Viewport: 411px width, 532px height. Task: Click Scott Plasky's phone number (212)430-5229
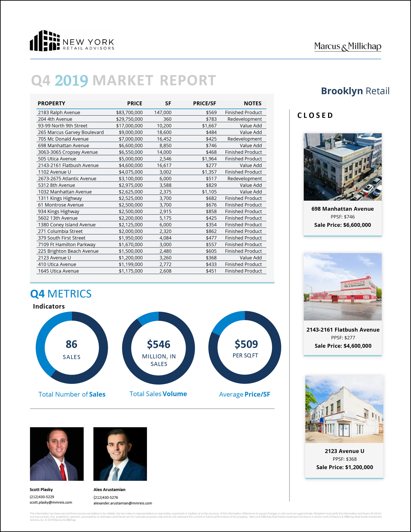tap(42, 497)
